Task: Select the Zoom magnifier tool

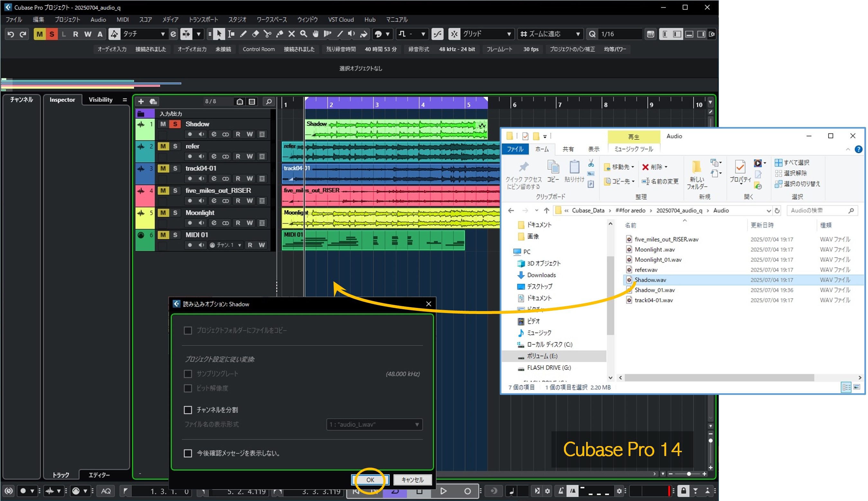Action: (x=303, y=34)
